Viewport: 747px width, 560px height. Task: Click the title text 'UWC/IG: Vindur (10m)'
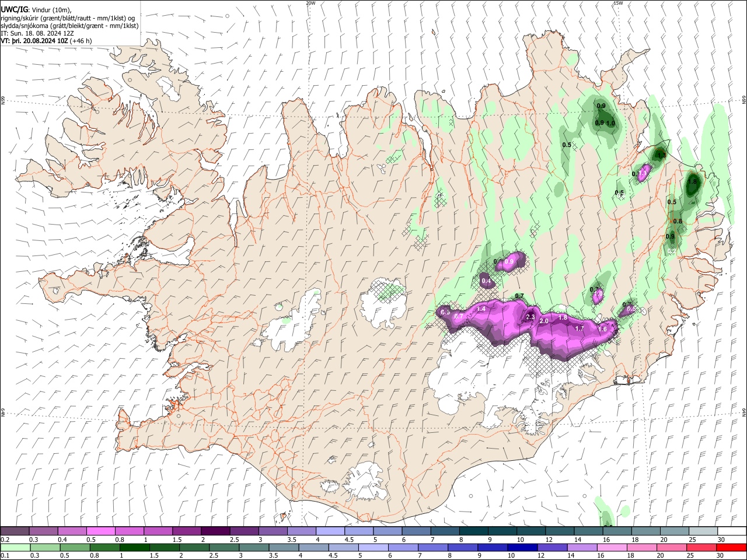point(36,10)
